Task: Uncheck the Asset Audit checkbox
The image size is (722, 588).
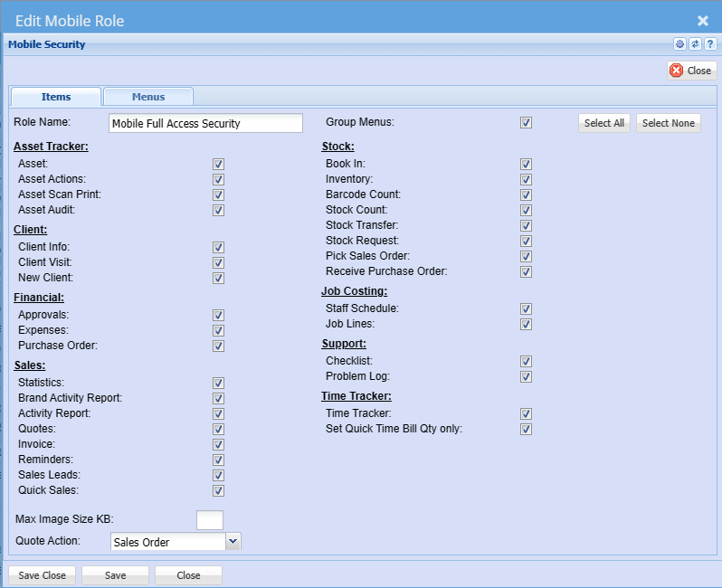Action: (x=218, y=210)
